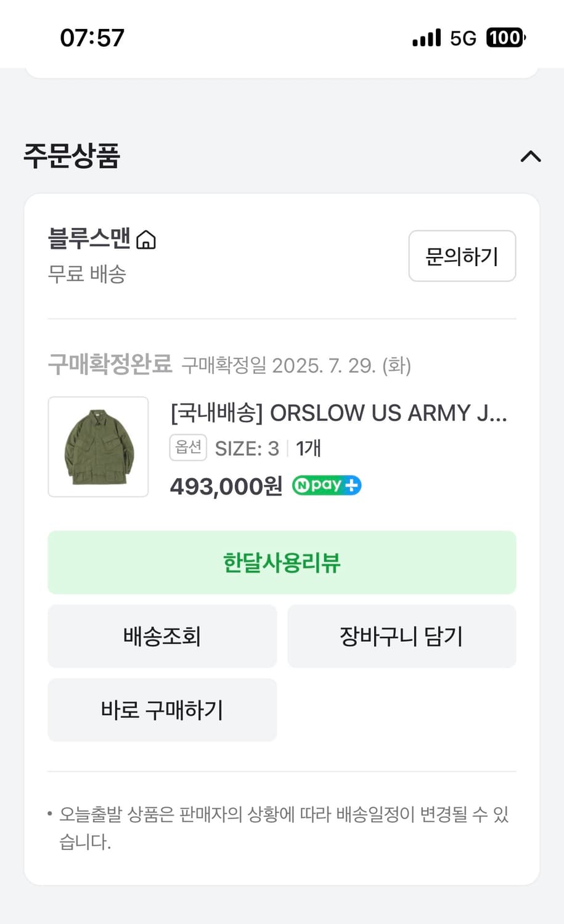
Task: Tap the store home icon beside 블루스맨
Action: (146, 239)
